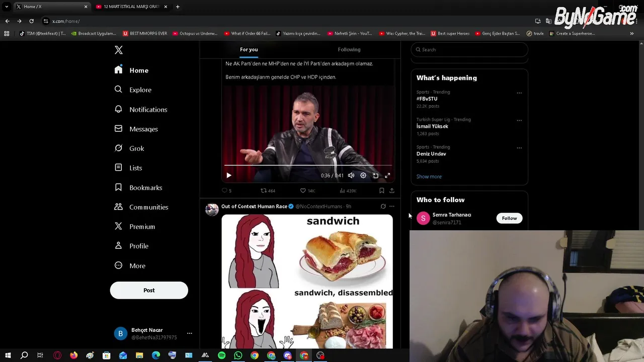
Task: Open new browser tab
Action: pos(178,7)
